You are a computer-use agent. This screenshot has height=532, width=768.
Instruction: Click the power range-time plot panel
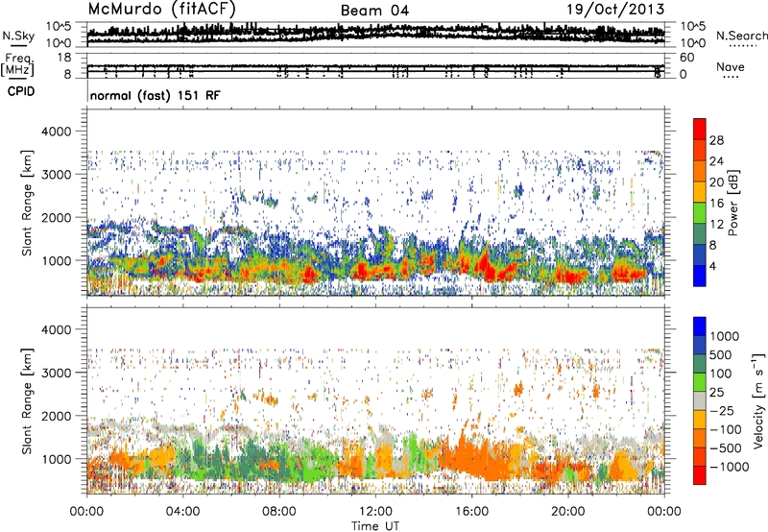point(375,203)
